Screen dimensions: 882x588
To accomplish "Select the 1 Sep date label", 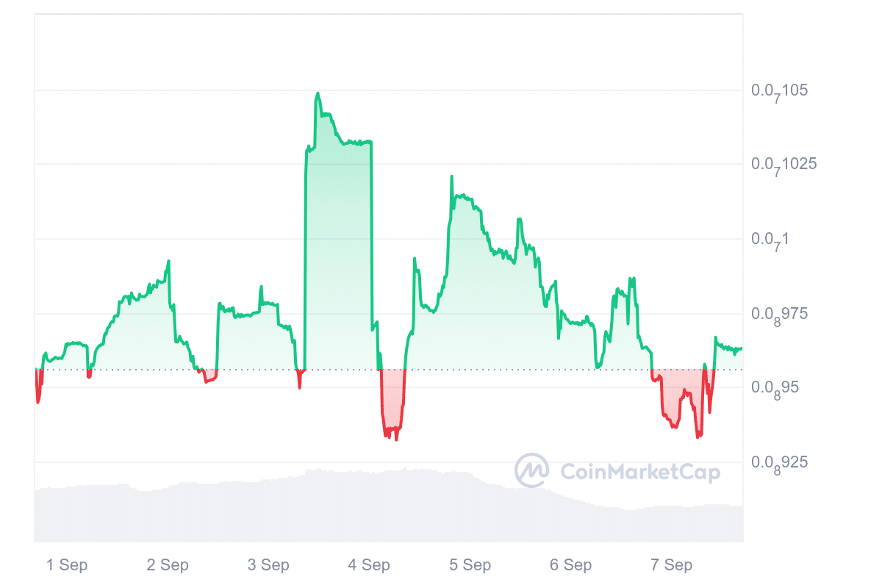I will pos(67,565).
